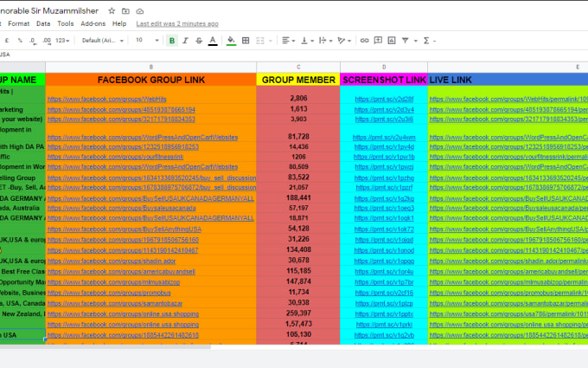
Task: Expand merge cells dropdown arrow
Action: coord(271,41)
